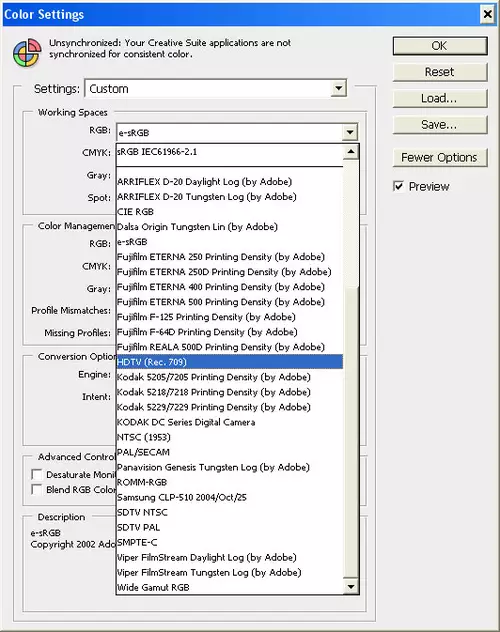The height and width of the screenshot is (632, 500).
Task: Click the list scrollbar up arrow
Action: (351, 152)
